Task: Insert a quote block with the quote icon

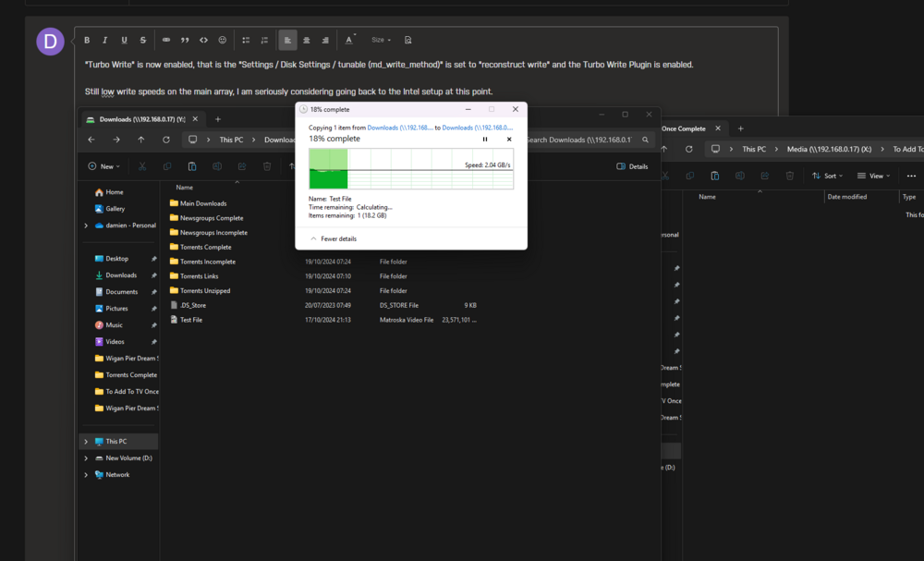Action: coord(185,40)
